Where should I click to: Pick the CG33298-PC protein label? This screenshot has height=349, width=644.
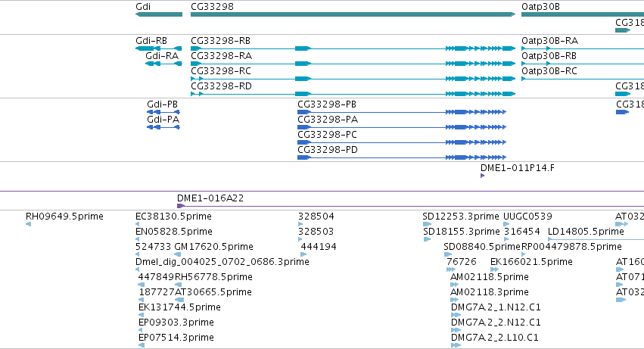click(328, 135)
